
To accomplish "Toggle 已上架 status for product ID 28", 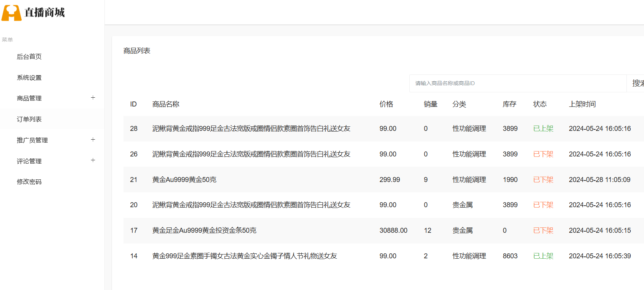I will point(543,129).
